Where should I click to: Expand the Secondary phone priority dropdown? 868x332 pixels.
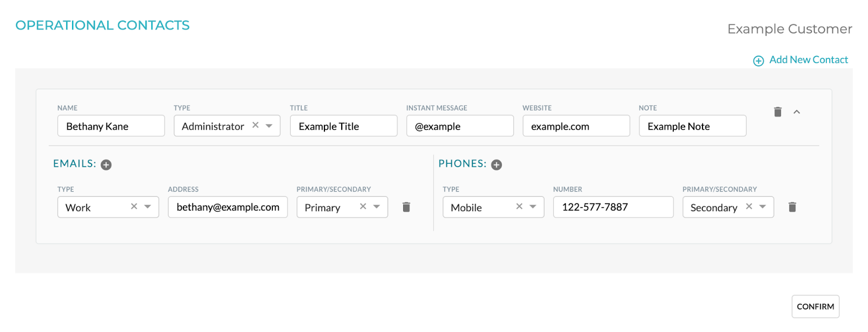[x=763, y=207]
